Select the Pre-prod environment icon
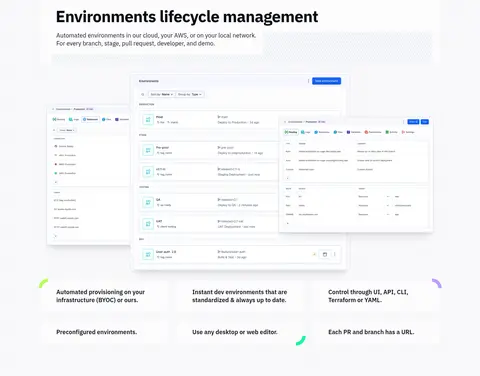 [x=148, y=150]
